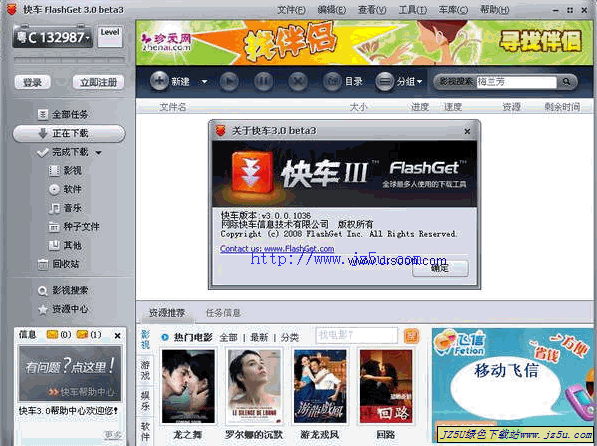Click the 确定 OK button in About dialog
Screen dimensions: 597x446
point(440,268)
